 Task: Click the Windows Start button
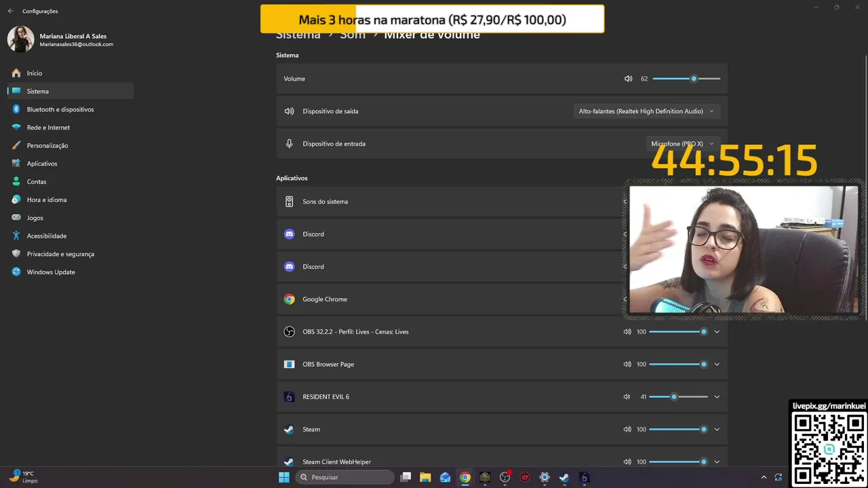point(284,477)
